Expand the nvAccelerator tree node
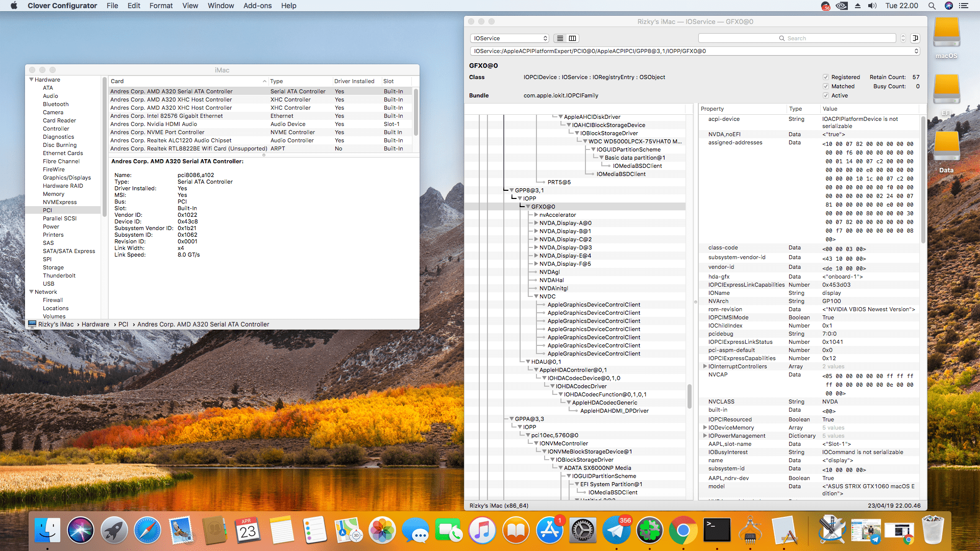The image size is (980, 551). click(535, 215)
